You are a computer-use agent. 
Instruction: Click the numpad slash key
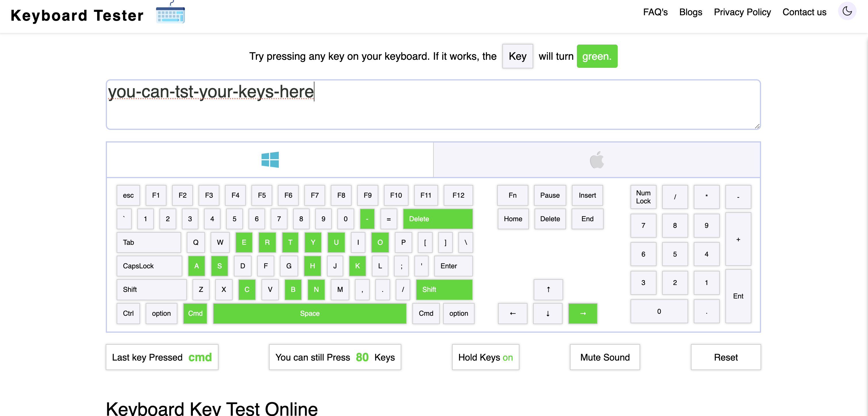(x=675, y=197)
